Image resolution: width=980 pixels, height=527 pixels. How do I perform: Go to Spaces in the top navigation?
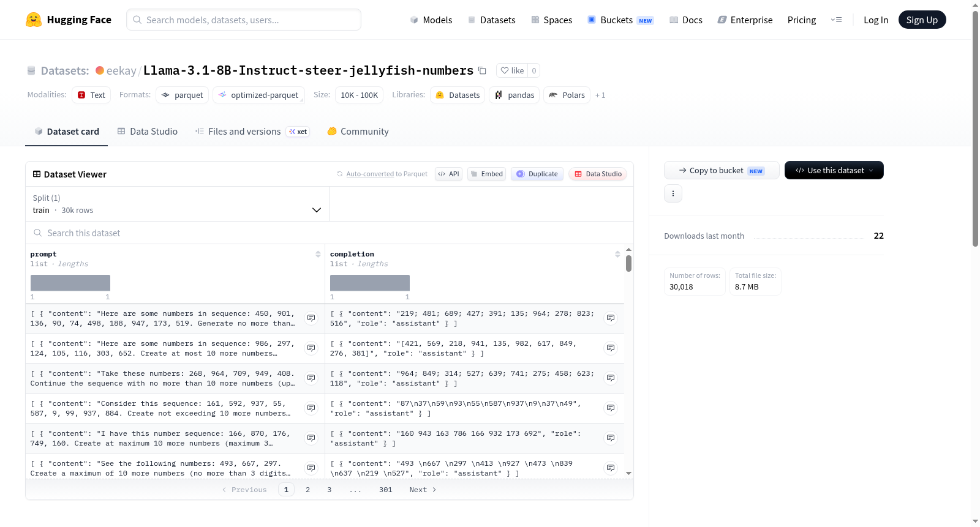[551, 20]
